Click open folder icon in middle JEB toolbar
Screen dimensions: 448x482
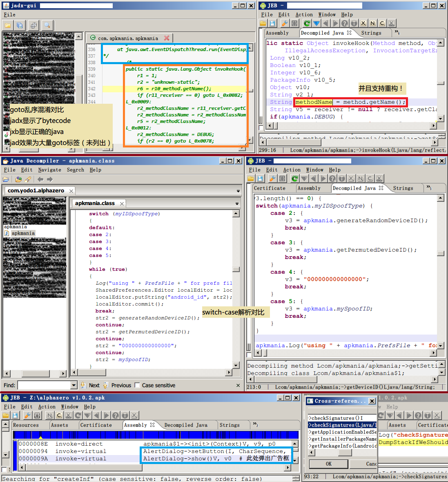coord(251,179)
